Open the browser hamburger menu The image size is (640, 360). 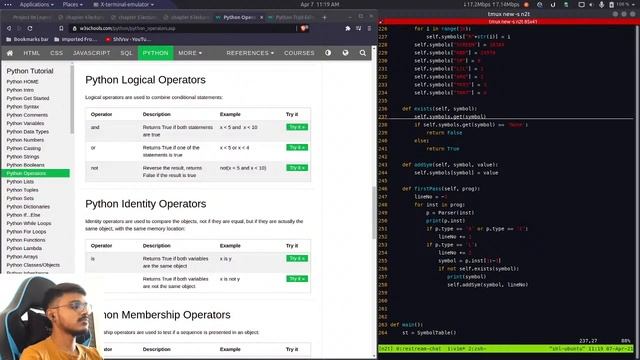369,28
